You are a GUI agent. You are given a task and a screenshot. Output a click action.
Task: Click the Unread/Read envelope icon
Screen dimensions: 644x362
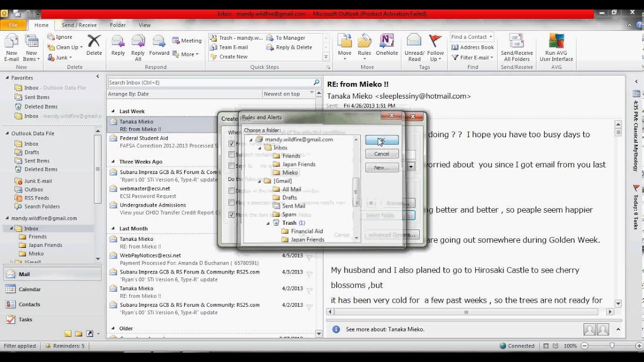coord(414,48)
